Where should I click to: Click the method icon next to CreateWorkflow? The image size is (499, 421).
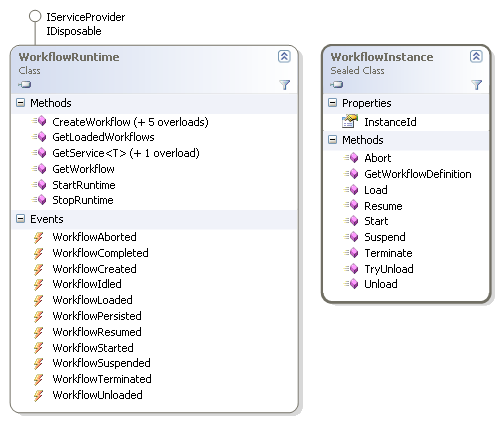[39, 121]
